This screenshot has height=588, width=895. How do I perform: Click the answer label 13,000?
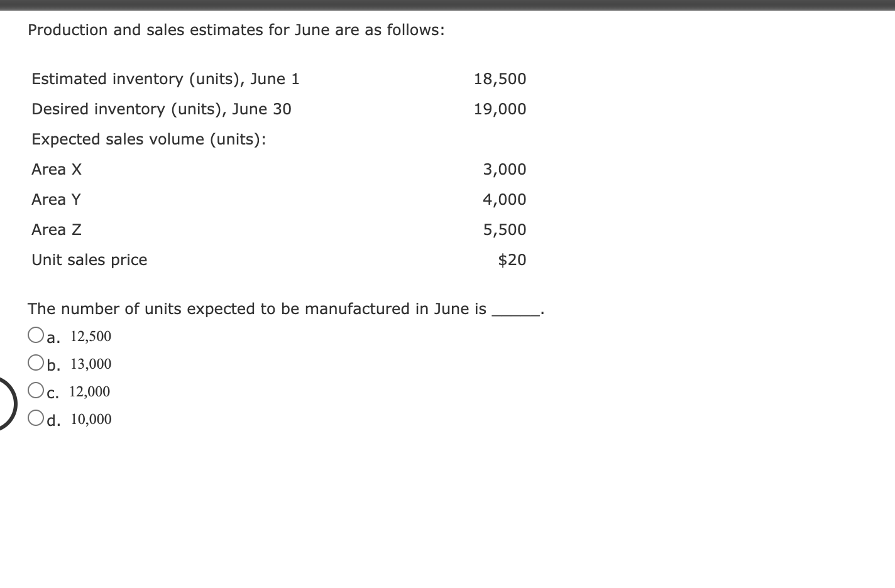(90, 364)
